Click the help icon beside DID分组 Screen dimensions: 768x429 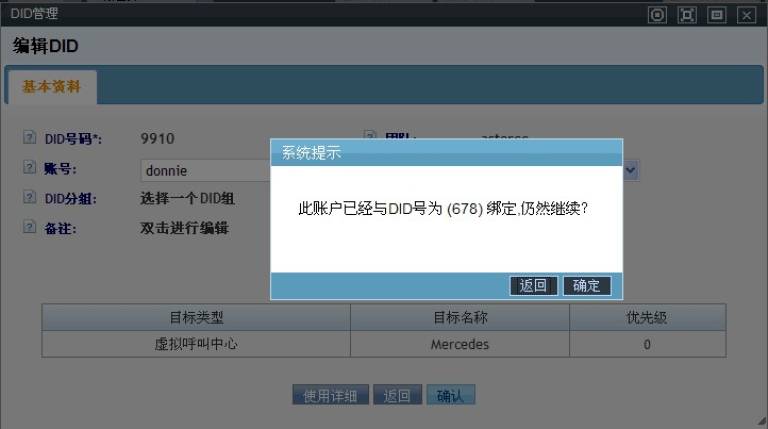pyautogui.click(x=29, y=198)
